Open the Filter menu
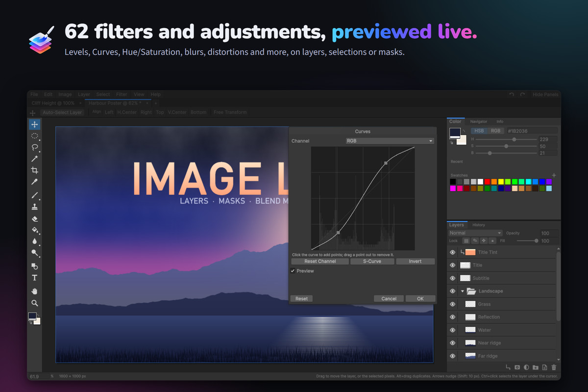 [x=122, y=95]
